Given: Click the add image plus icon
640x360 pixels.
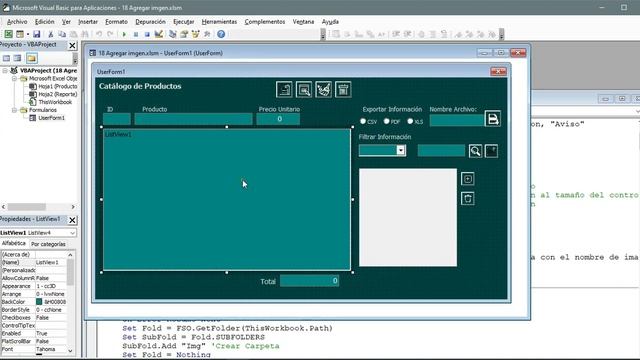Looking at the screenshot, I should 468,179.
